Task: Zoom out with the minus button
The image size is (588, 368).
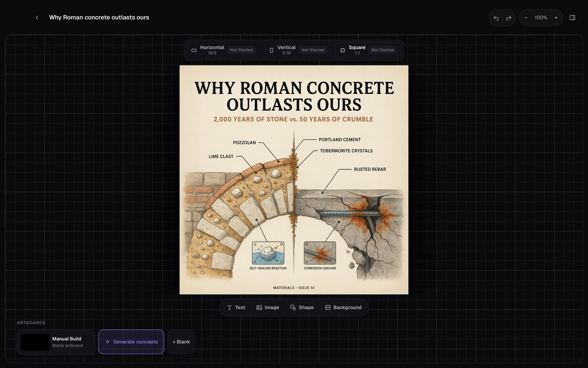Action: coord(526,18)
